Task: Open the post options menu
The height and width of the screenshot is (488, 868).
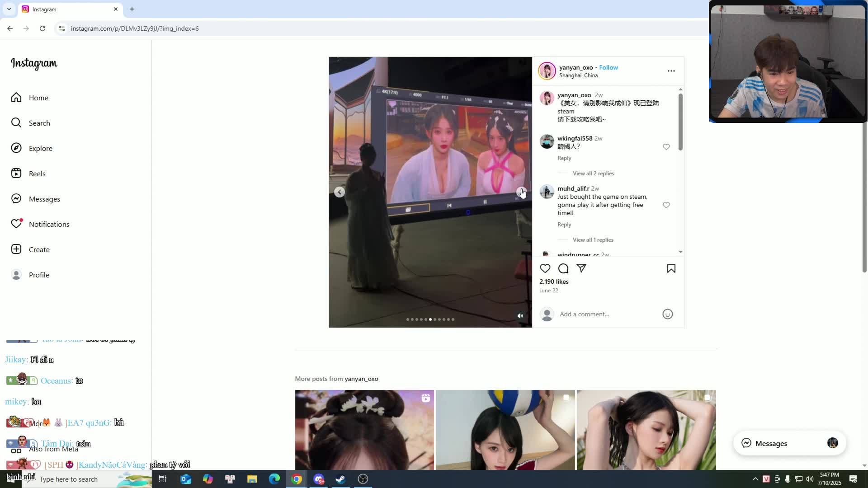Action: click(671, 71)
